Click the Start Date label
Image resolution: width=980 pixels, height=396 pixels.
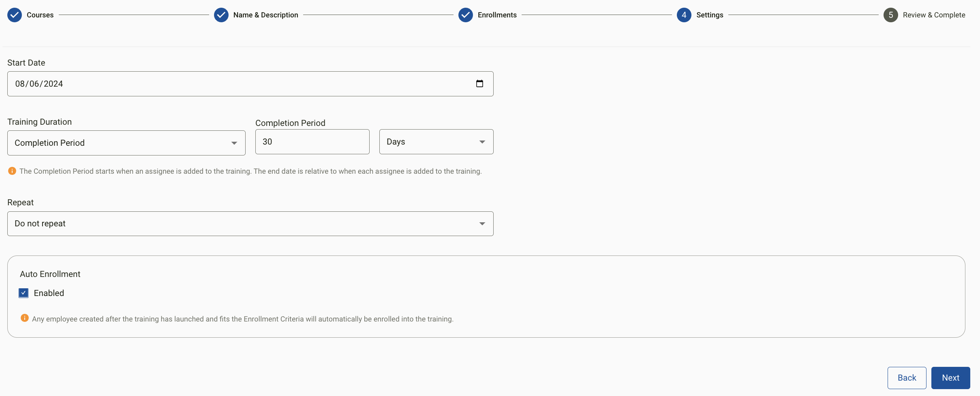click(26, 63)
